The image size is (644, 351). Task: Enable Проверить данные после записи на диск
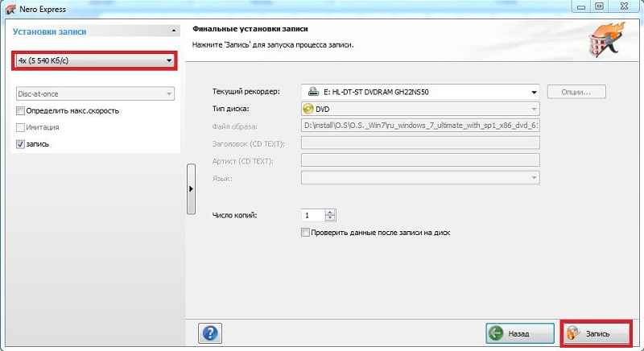[305, 233]
